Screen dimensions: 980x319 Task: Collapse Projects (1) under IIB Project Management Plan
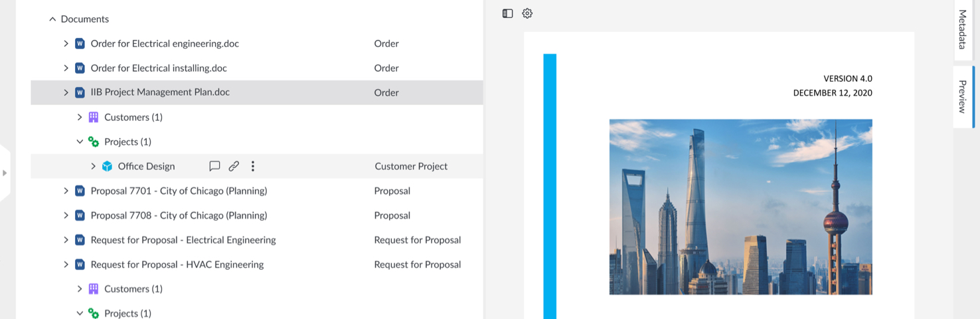(x=80, y=142)
